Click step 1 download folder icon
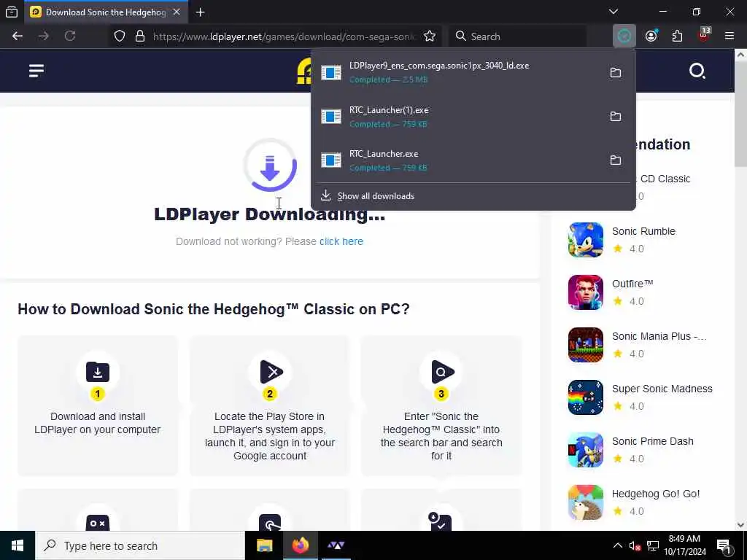The image size is (747, 560). point(98,372)
